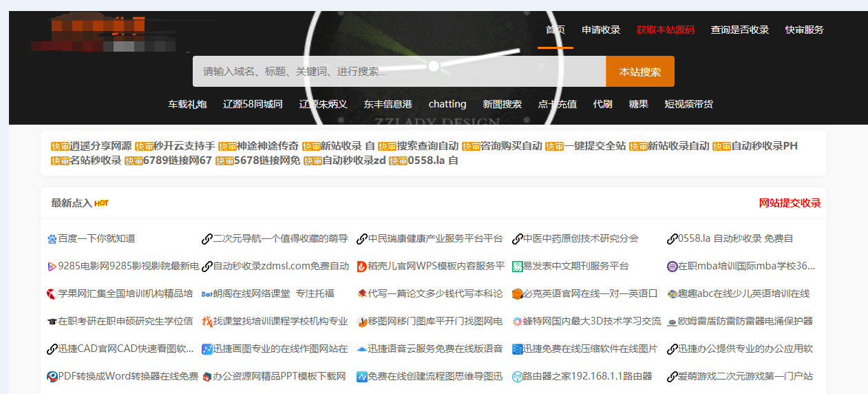
Task: Open the red 网站提交收录 link
Action: point(790,203)
